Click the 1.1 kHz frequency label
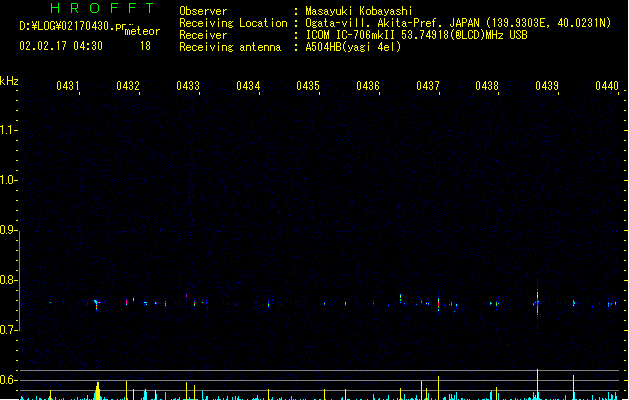Viewport: 629px width, 400px height. click(8, 130)
